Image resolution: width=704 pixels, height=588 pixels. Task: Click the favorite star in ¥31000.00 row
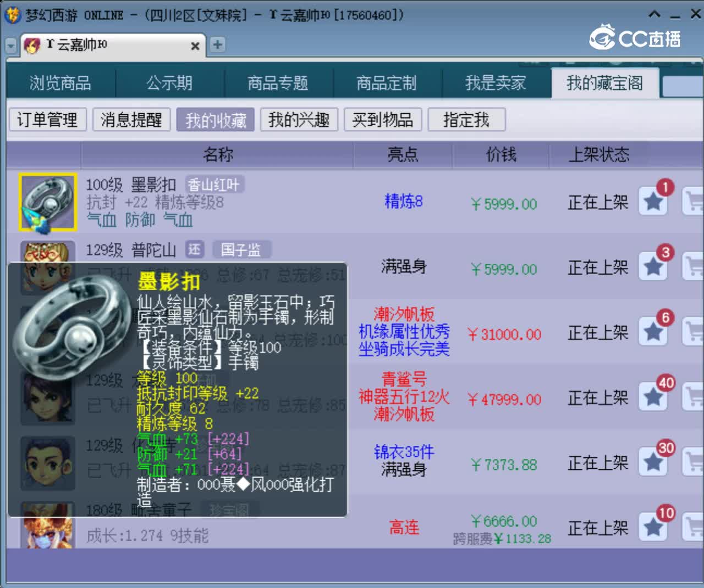[653, 332]
